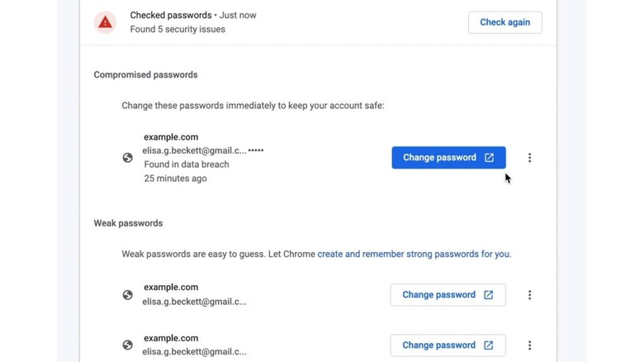Open three-dot menu for first weak password
The width and height of the screenshot is (644, 362).
coord(529,295)
